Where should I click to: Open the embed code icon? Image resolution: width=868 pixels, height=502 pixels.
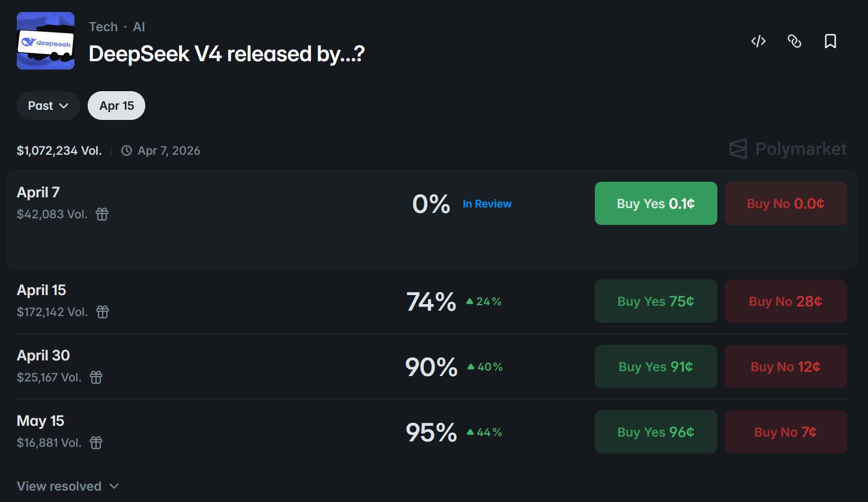tap(758, 41)
